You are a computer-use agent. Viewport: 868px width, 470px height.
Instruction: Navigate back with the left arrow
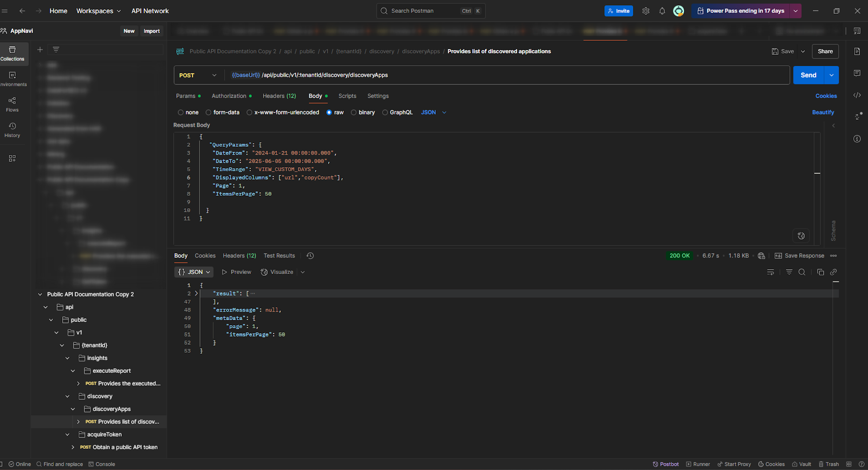tap(22, 11)
